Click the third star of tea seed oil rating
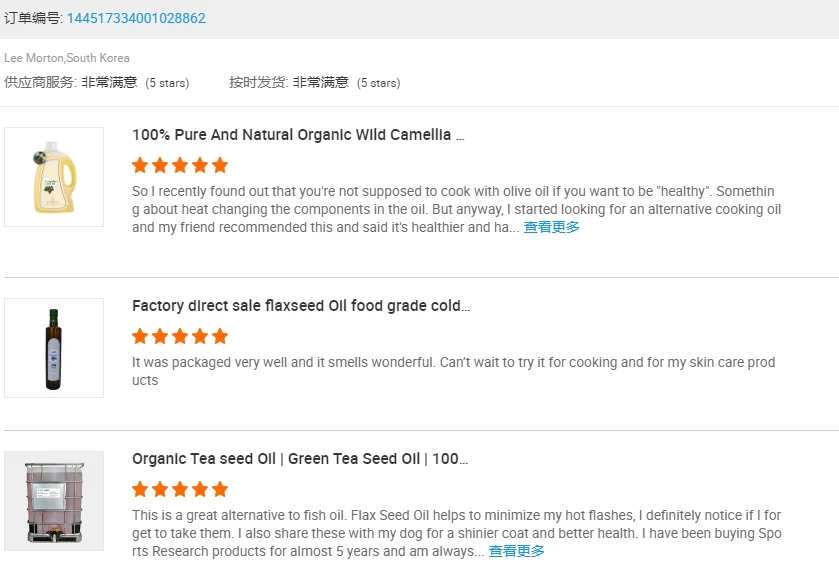This screenshot has width=839, height=580. point(180,489)
